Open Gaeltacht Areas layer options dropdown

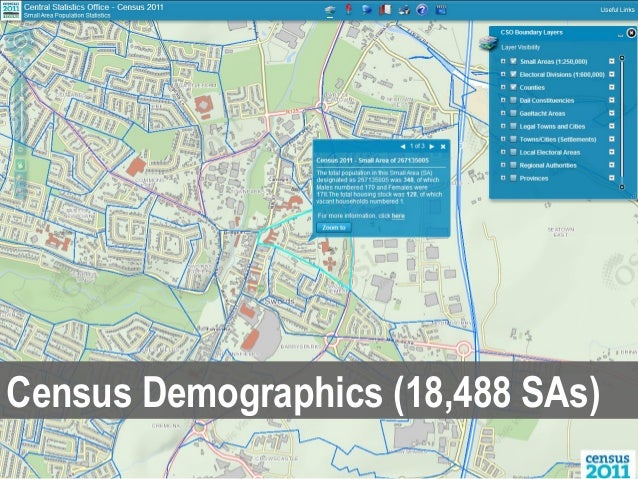coord(612,113)
